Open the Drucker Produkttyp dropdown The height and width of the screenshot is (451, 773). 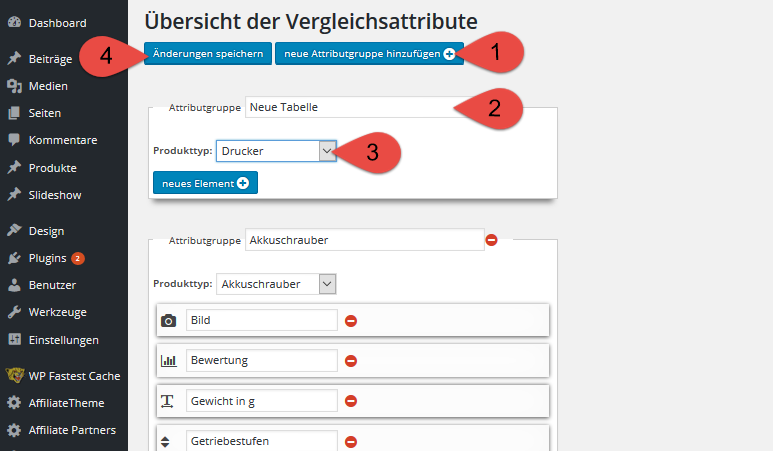(276, 151)
